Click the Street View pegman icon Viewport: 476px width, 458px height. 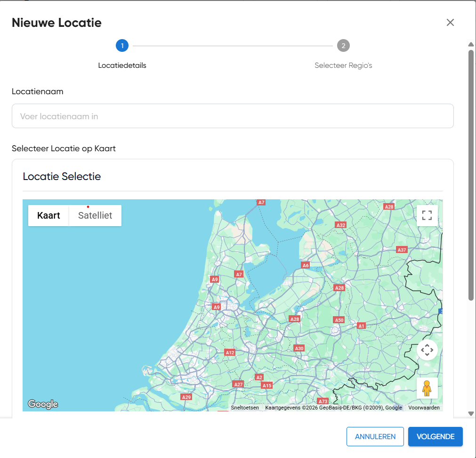point(427,388)
